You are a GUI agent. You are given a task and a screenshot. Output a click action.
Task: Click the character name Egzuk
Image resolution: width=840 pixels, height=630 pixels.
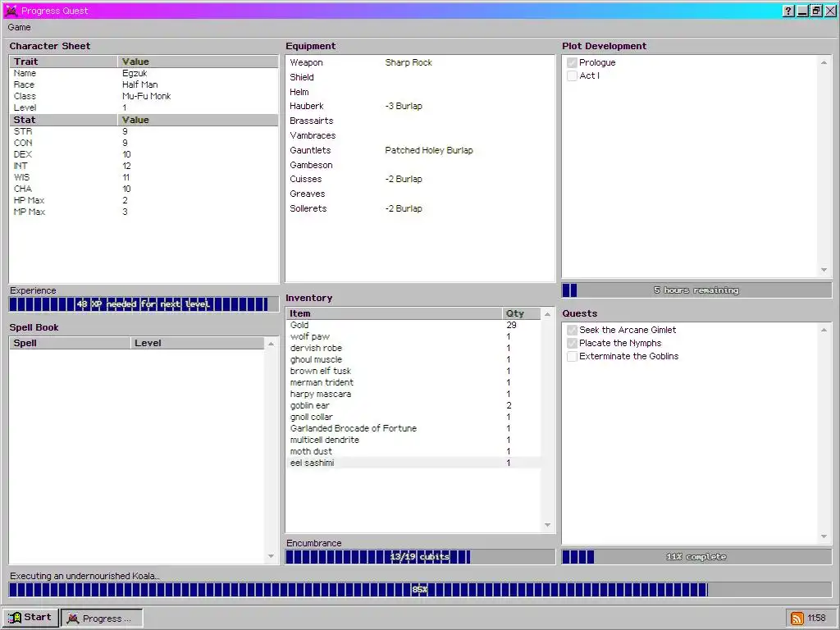[134, 73]
